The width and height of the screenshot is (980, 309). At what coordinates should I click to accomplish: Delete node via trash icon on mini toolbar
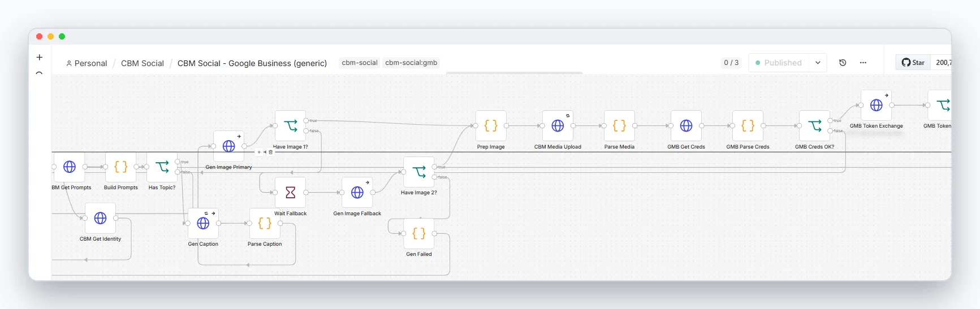(270, 152)
